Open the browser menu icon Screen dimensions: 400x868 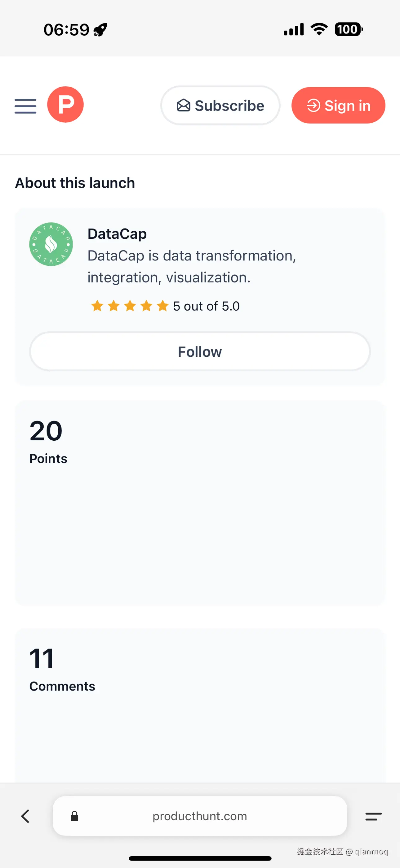pos(373,816)
